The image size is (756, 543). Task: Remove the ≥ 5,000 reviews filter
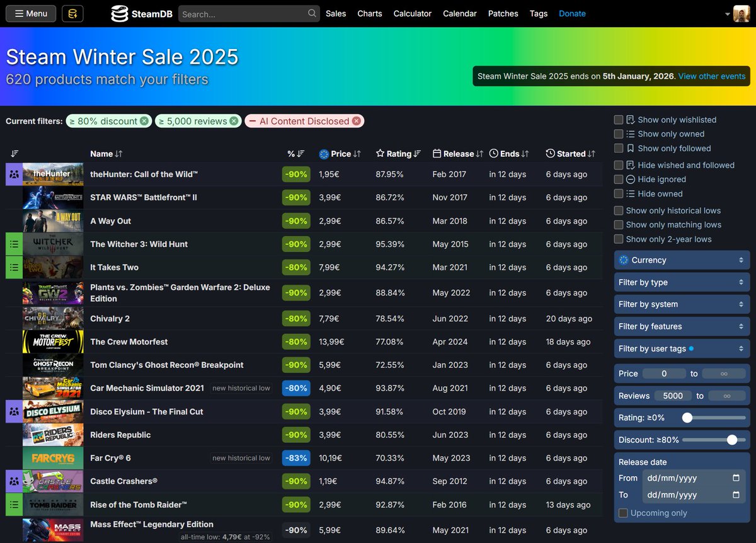pos(234,121)
